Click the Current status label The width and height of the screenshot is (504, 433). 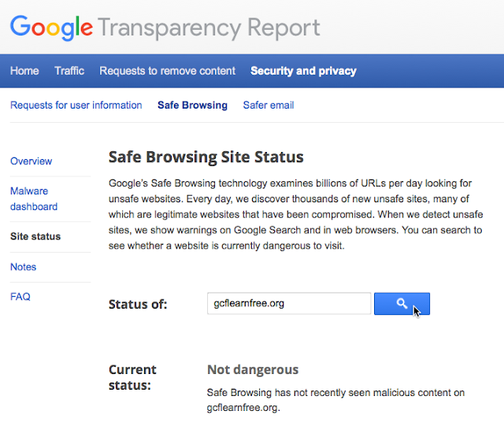(132, 377)
